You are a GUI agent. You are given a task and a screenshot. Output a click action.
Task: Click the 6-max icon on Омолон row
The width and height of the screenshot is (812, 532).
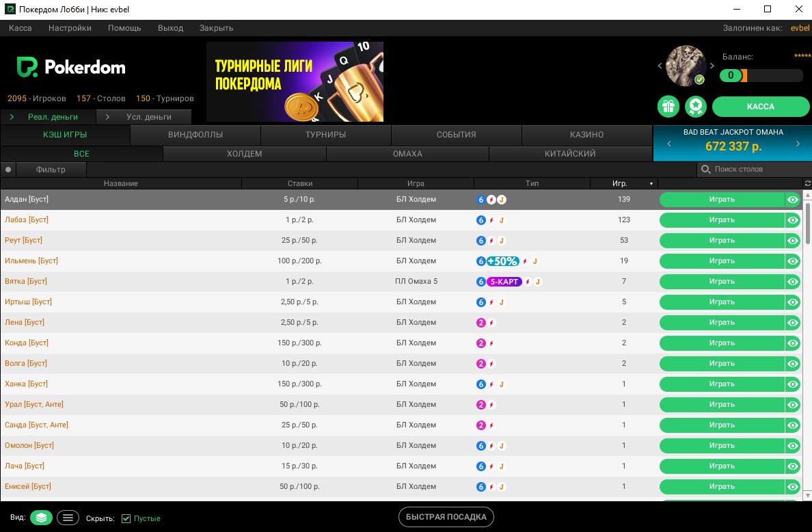[481, 445]
